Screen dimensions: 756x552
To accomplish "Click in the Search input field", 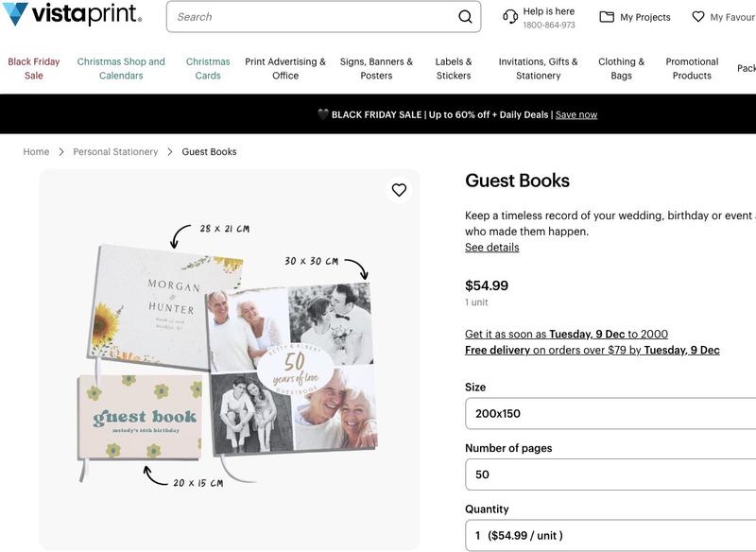I will pos(312,17).
